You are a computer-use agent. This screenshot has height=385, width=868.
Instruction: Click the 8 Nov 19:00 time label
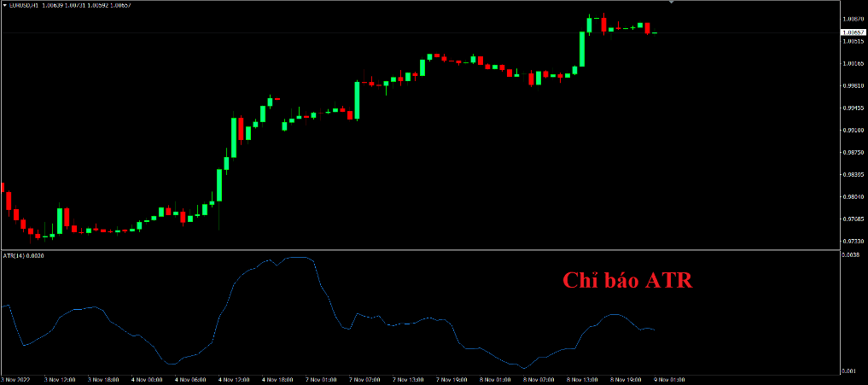pos(626,381)
